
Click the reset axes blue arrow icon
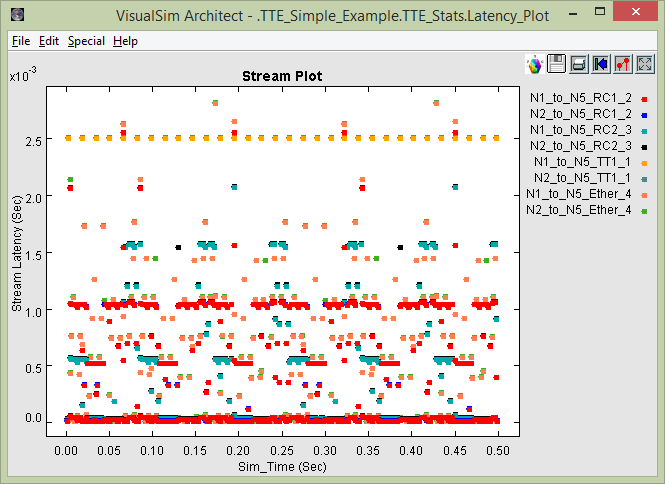coord(601,65)
